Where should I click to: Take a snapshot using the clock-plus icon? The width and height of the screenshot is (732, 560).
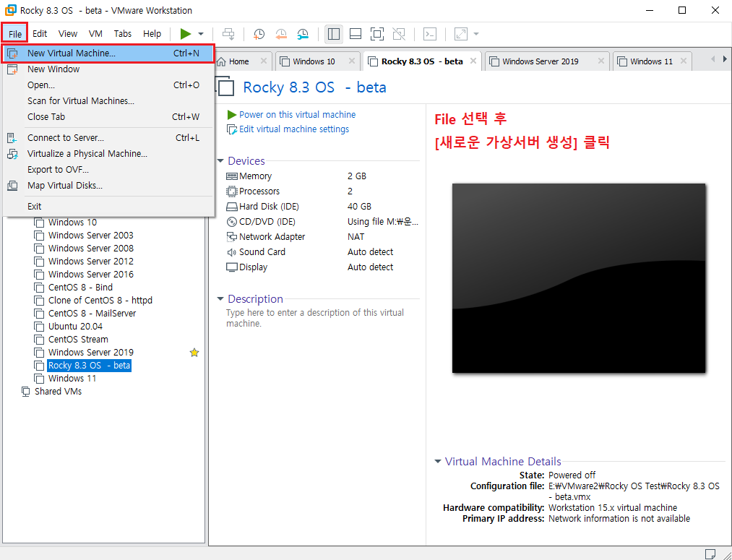tap(259, 33)
